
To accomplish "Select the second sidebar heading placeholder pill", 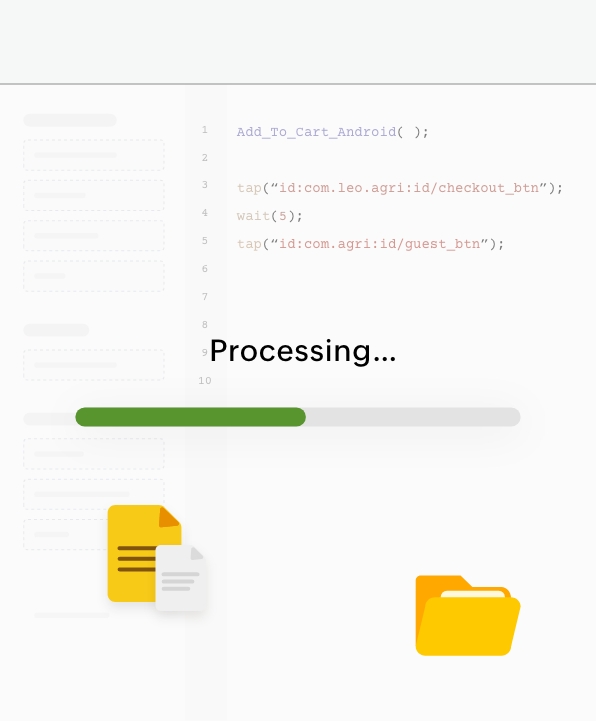I will point(56,330).
